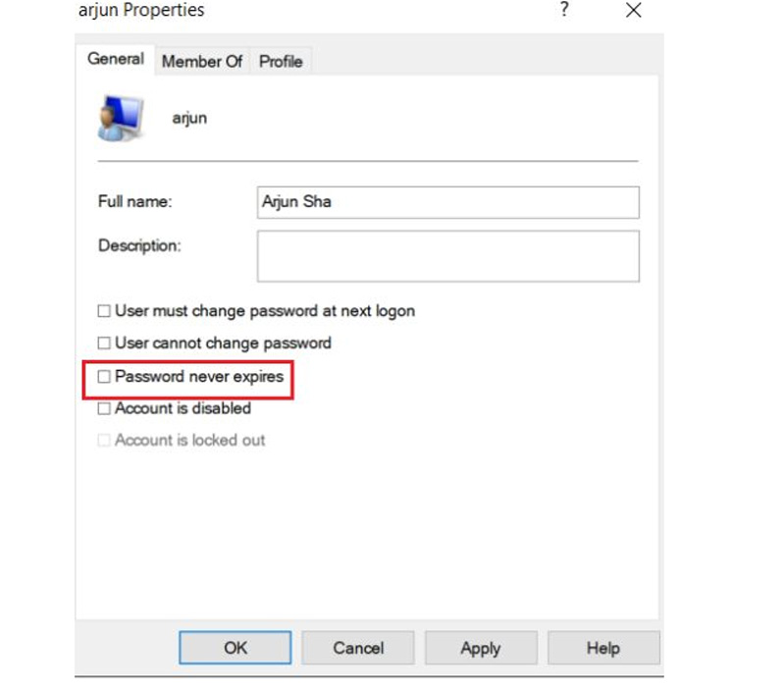Go to the Profile tab

281,62
